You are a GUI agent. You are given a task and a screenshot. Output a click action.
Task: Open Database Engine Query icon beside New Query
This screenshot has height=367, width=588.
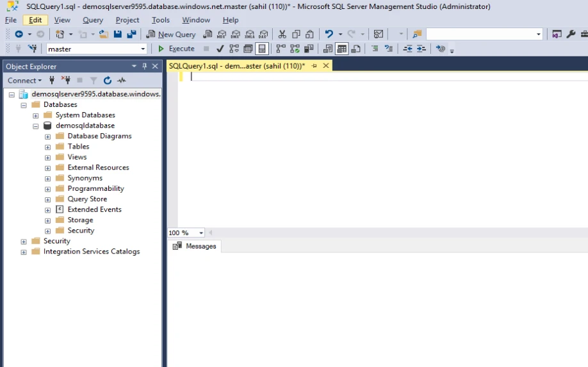pyautogui.click(x=208, y=34)
